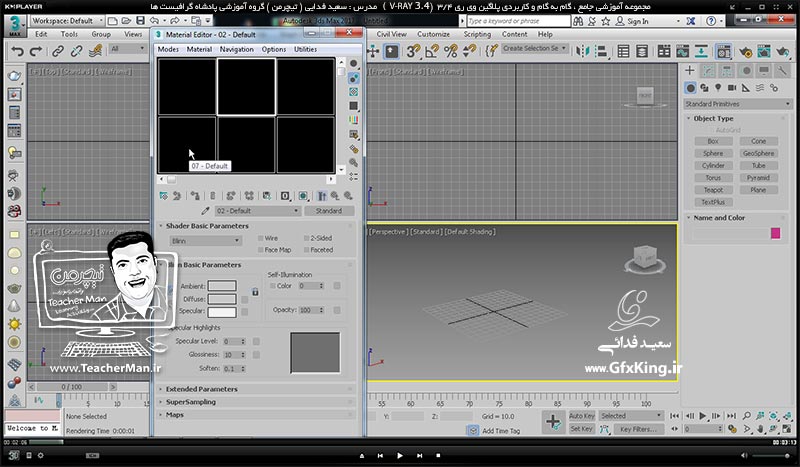
Task: Toggle Auto Key animation mode
Action: tap(582, 416)
